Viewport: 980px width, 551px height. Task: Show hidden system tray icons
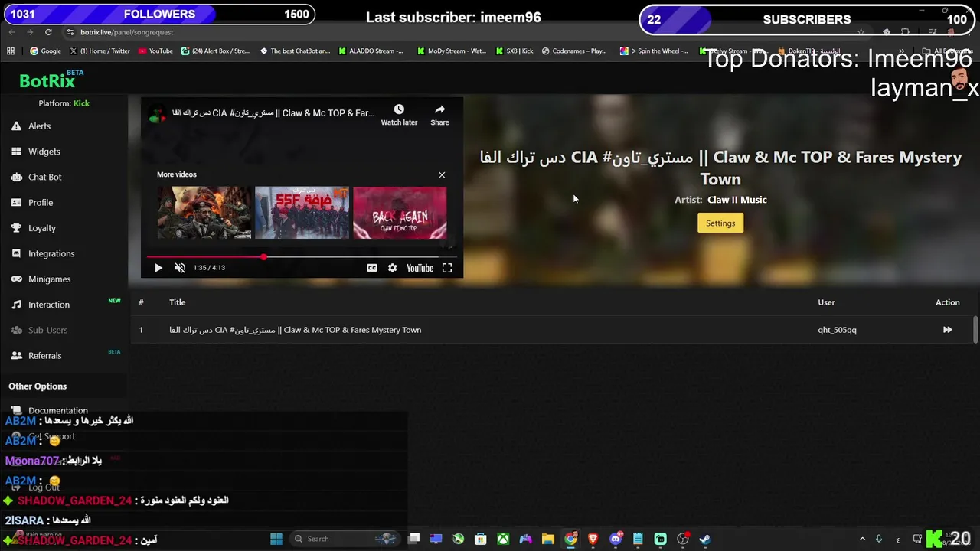point(862,539)
